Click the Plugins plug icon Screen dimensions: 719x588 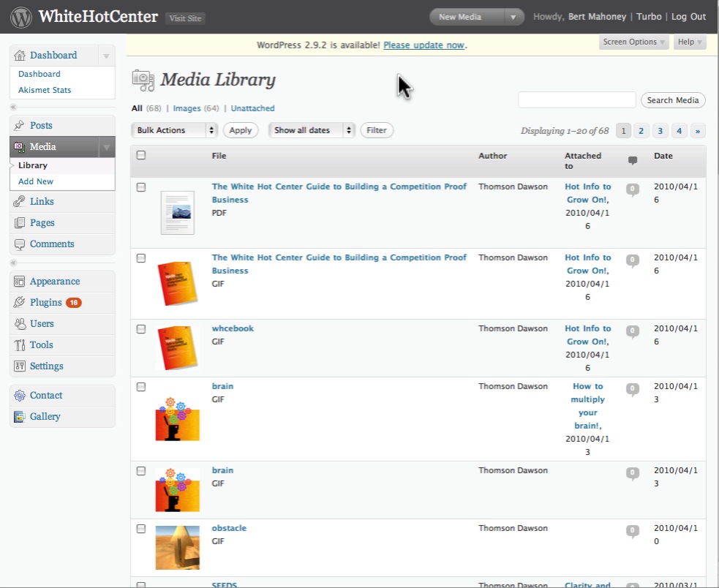19,303
